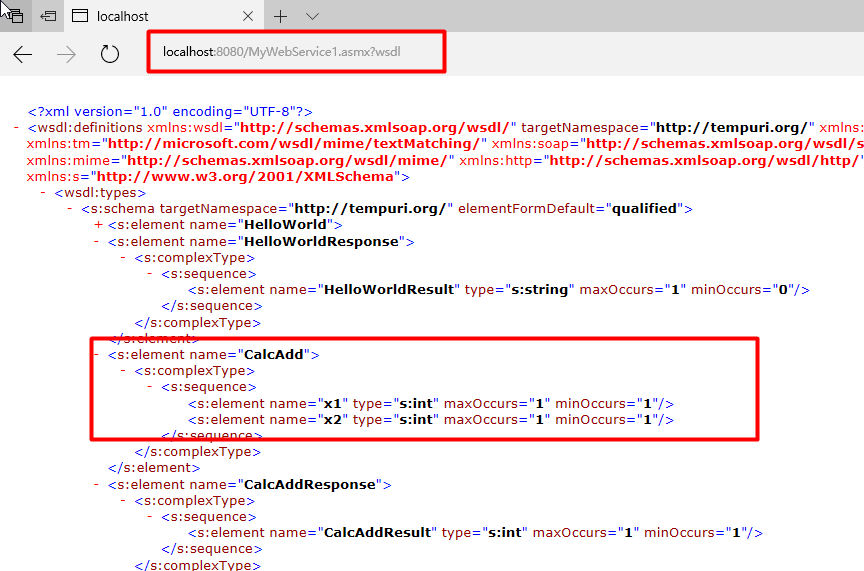
Task: Collapse the CalcAddResponse element node
Action: [x=96, y=484]
